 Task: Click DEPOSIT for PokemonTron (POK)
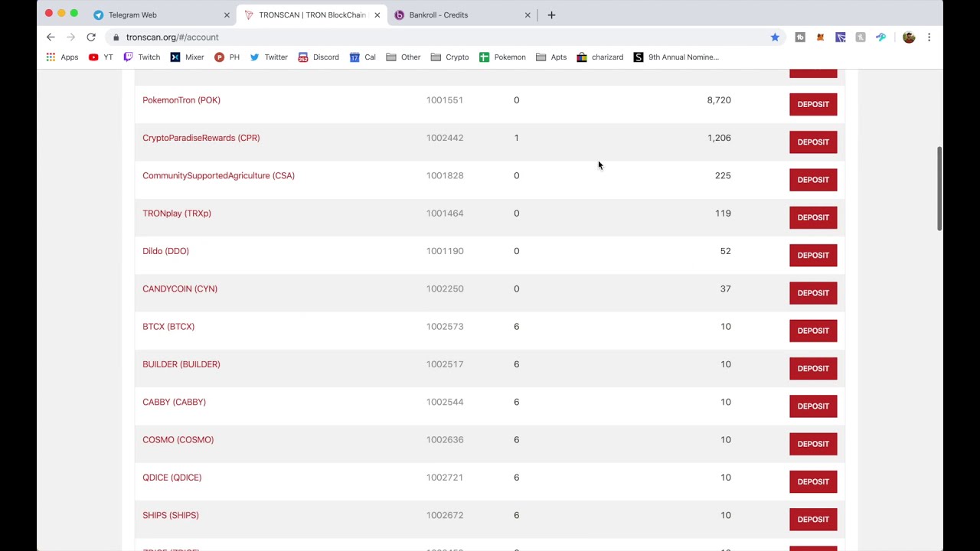pos(813,104)
